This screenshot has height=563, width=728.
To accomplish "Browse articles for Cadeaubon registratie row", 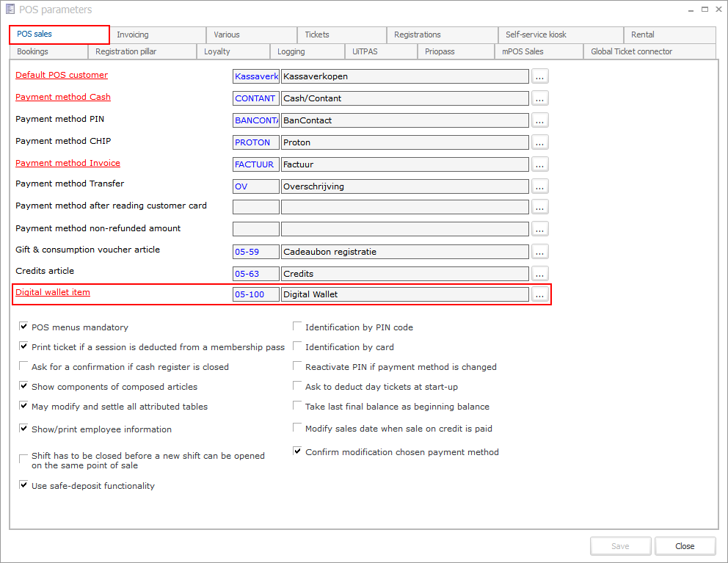I will coord(539,252).
